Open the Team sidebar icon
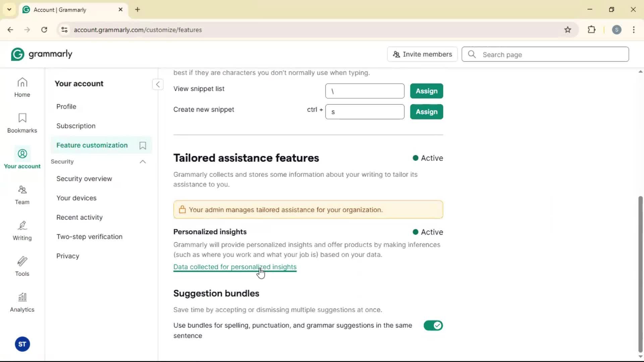The height and width of the screenshot is (362, 644). point(22,195)
